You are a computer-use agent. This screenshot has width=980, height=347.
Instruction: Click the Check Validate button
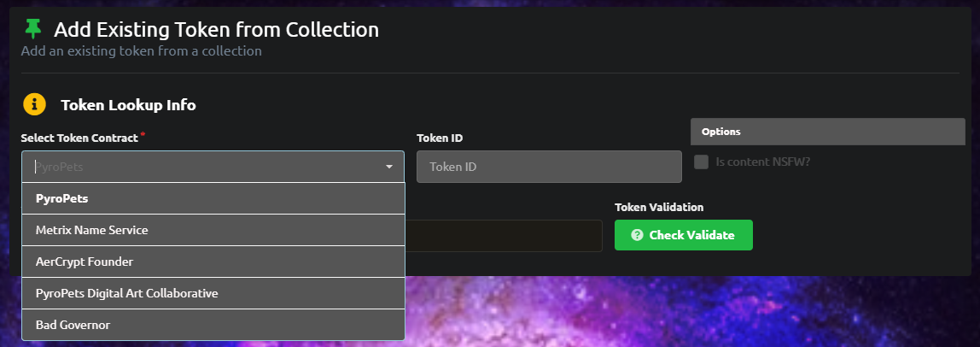[683, 235]
